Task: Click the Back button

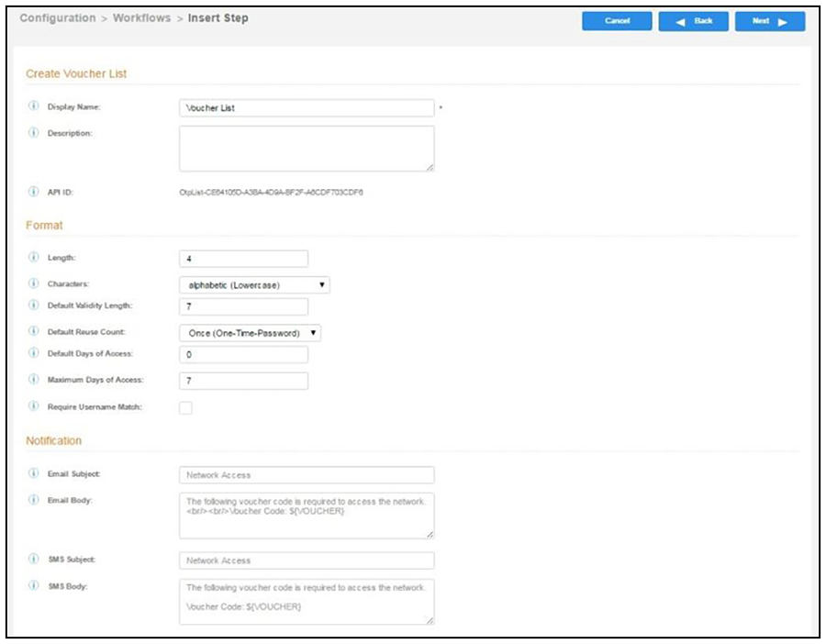Action: click(693, 21)
